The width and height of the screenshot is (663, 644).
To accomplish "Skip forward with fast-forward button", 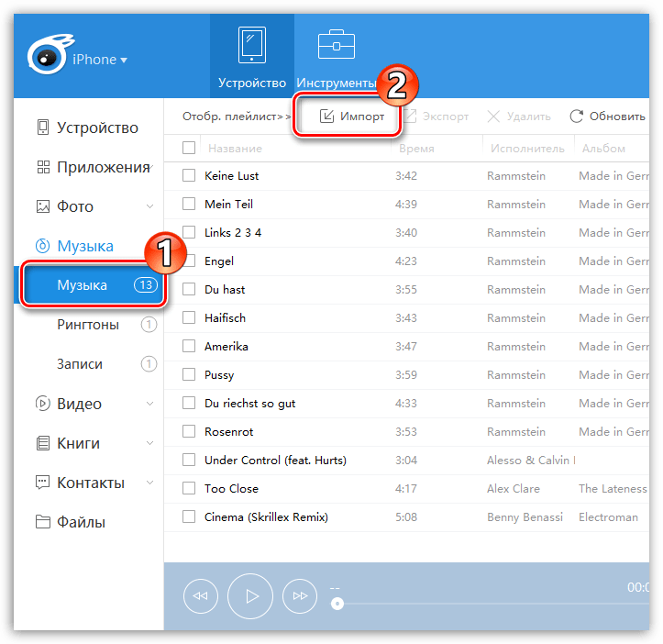I will (x=300, y=596).
